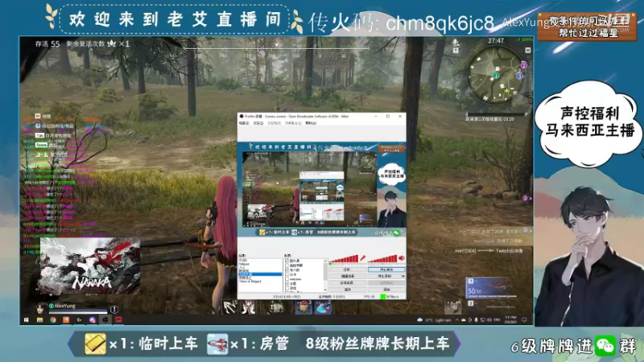Click the NARAKA game artwork thumbnail
Viewport: 644px width, 362px height.
[90, 265]
